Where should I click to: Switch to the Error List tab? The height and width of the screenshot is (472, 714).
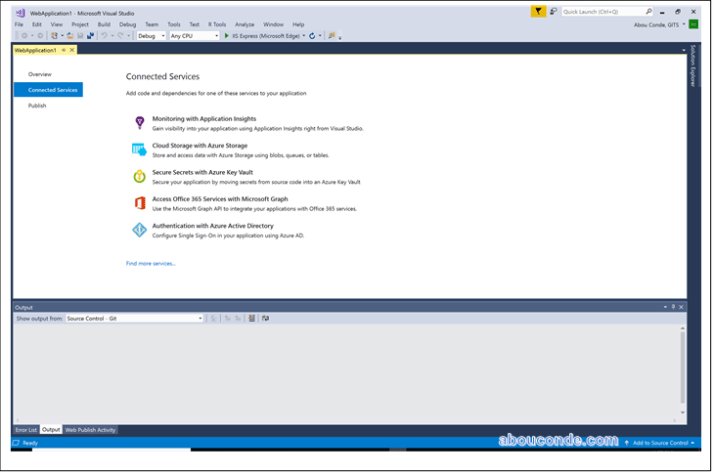pos(26,430)
